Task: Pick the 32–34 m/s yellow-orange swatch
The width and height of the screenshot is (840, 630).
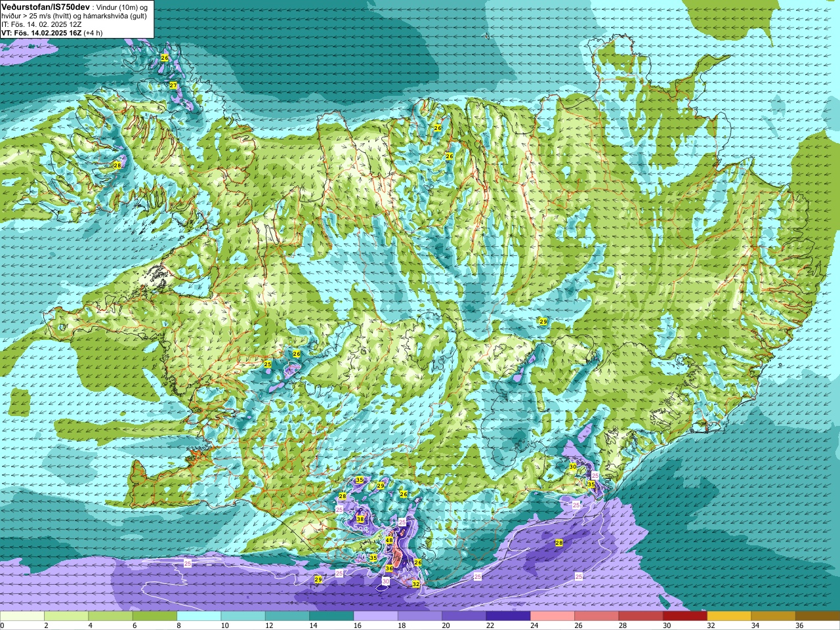Action: pyautogui.click(x=729, y=616)
